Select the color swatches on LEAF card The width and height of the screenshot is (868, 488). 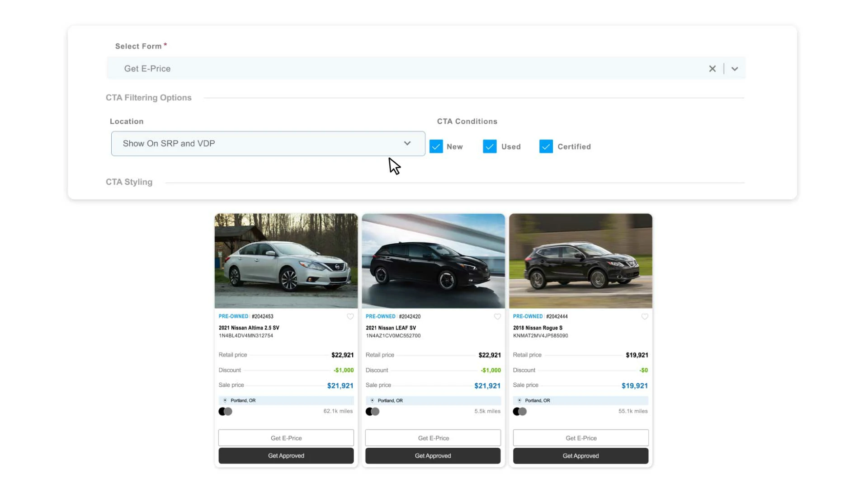[x=373, y=411]
